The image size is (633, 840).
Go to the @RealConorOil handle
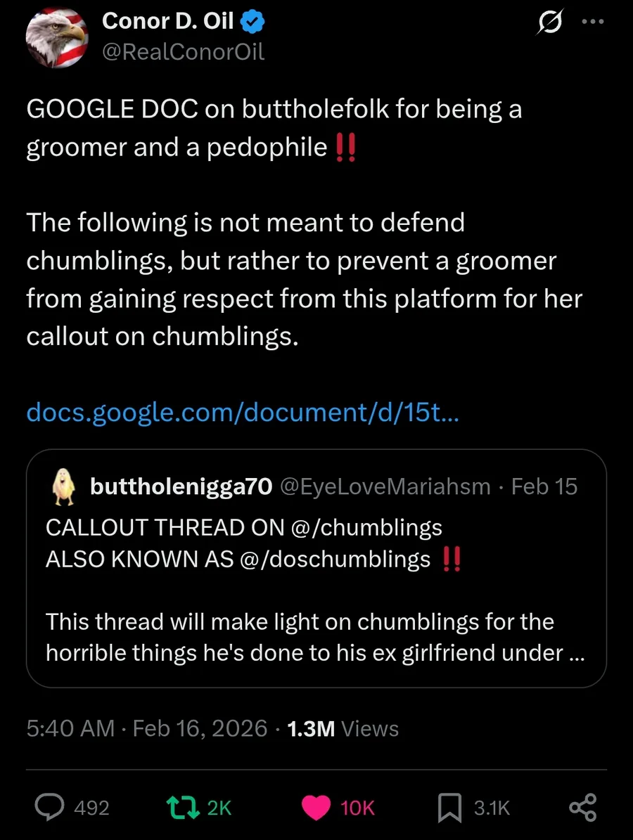[x=184, y=52]
